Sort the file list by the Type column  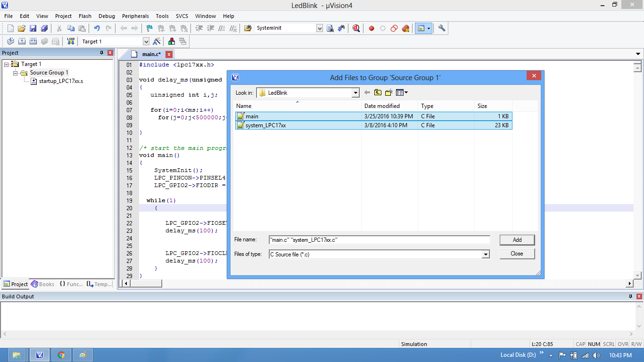(x=446, y=106)
